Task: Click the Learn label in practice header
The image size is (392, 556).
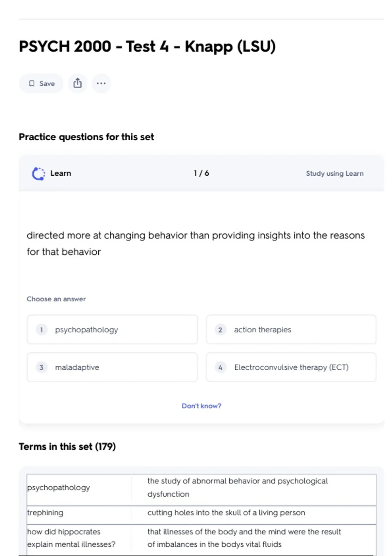Action: (60, 173)
